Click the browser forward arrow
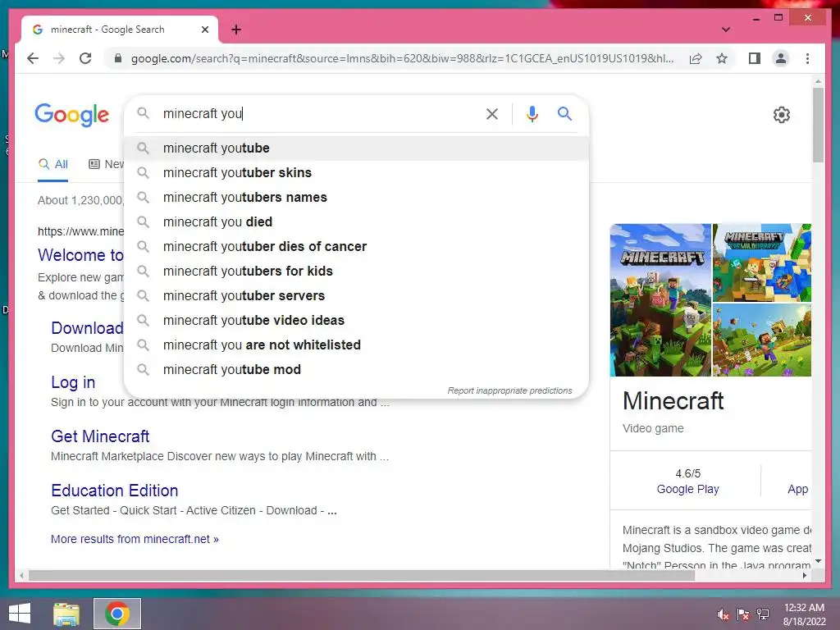Viewport: 840px width, 630px height. [59, 58]
